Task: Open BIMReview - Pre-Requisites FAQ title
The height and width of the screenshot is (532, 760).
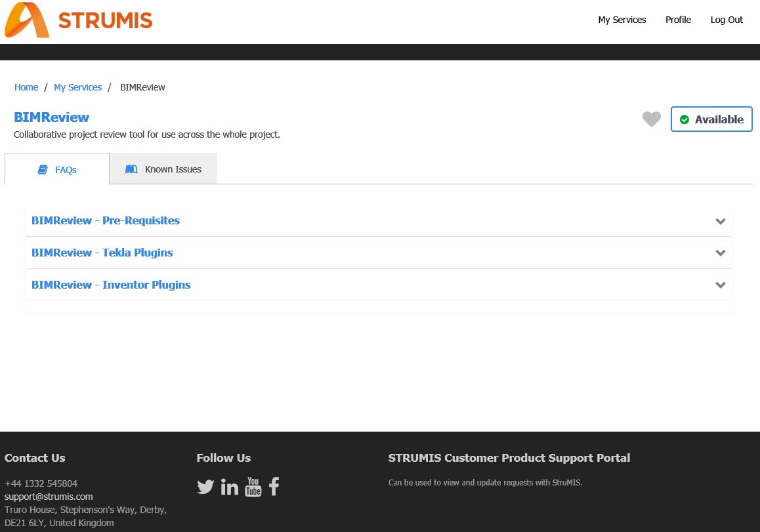Action: [106, 220]
